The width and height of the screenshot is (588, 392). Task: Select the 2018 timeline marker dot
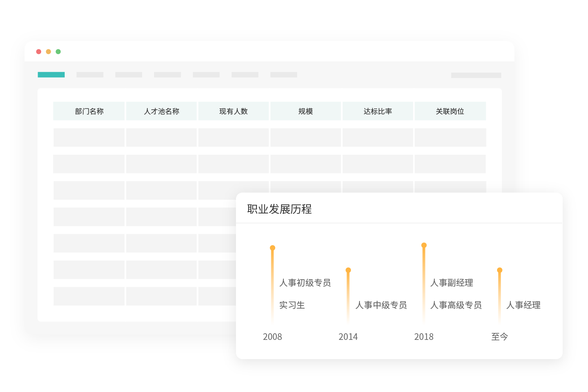coord(424,245)
